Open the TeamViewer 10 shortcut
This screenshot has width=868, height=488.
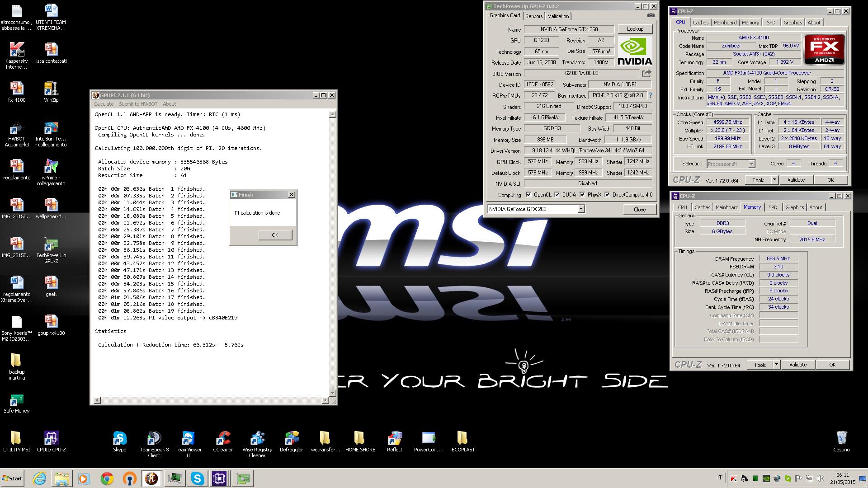(189, 444)
